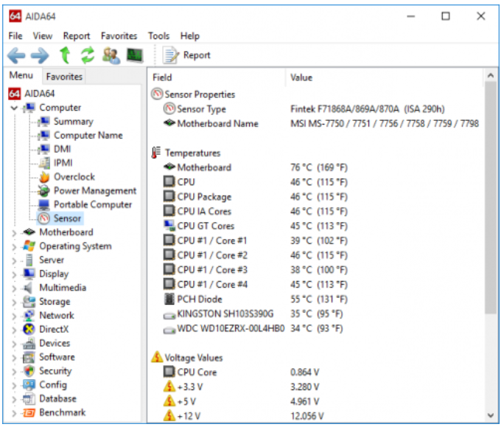Click the Operating System Windows flag icon

pos(29,246)
